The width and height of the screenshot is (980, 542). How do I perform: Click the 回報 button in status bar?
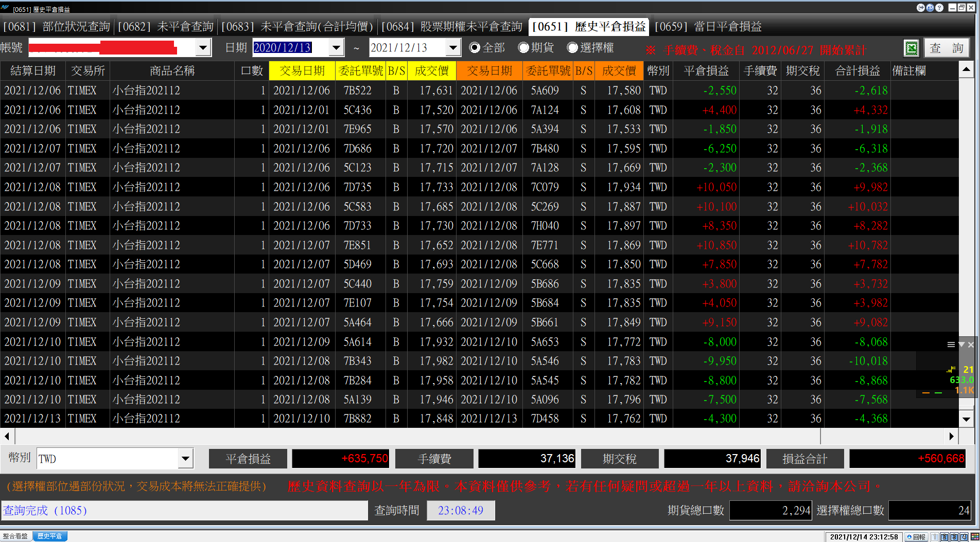pos(916,537)
